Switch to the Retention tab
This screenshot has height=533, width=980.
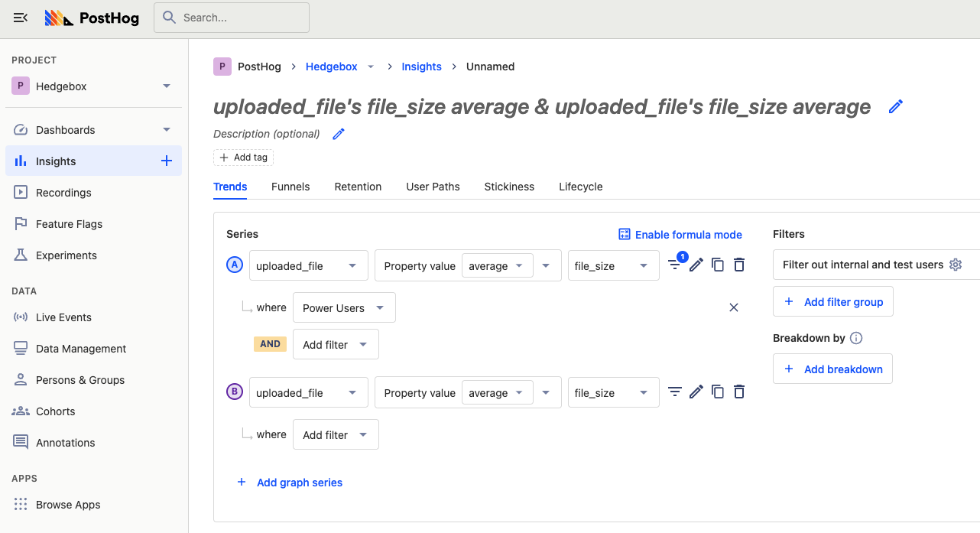click(x=358, y=187)
